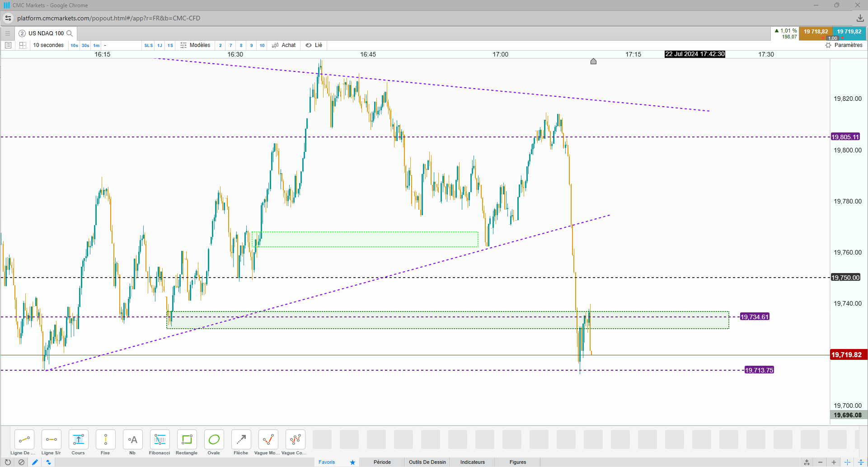Image resolution: width=868 pixels, height=467 pixels.
Task: Choose the Flèche arrow tool
Action: point(241,443)
